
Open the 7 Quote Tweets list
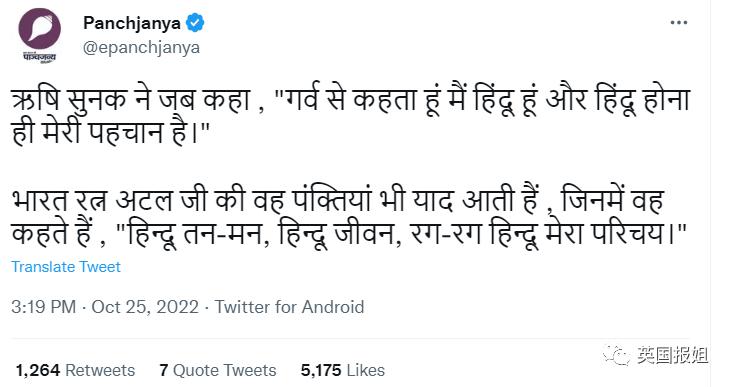pyautogui.click(x=218, y=370)
